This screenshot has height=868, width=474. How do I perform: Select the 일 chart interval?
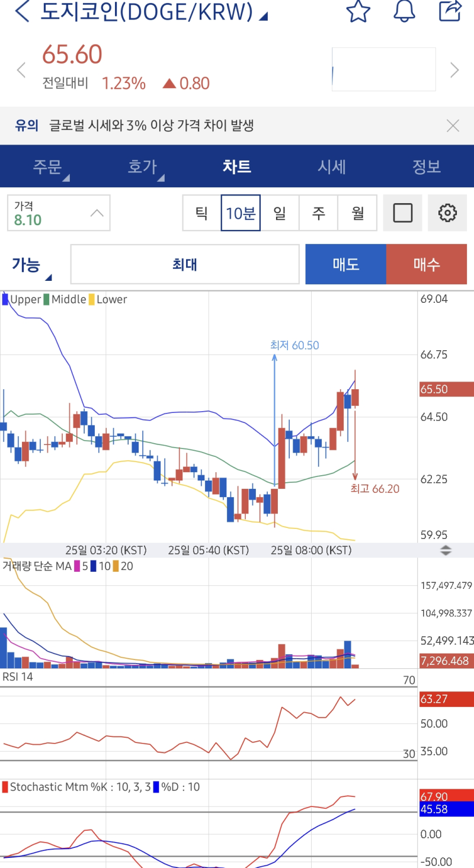point(280,213)
